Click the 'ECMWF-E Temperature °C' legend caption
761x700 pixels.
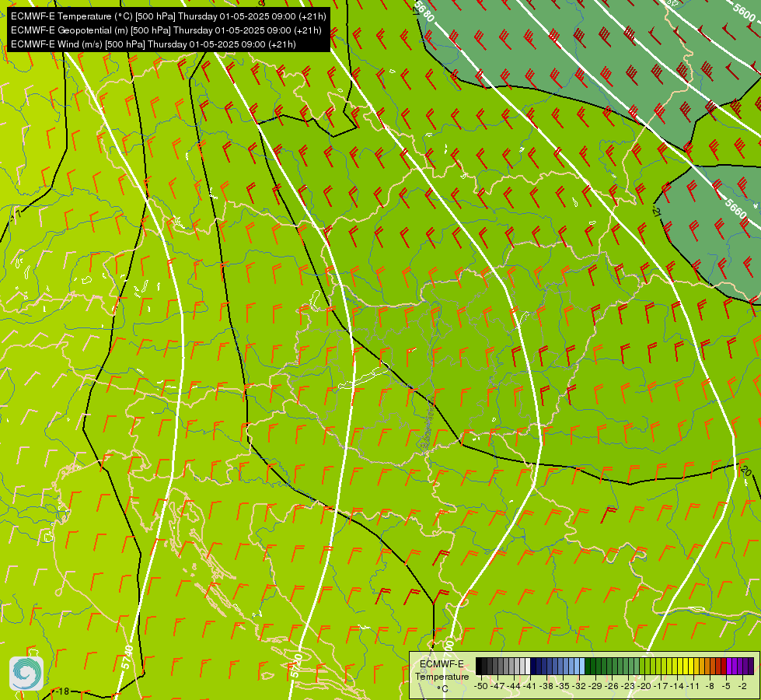click(x=442, y=676)
